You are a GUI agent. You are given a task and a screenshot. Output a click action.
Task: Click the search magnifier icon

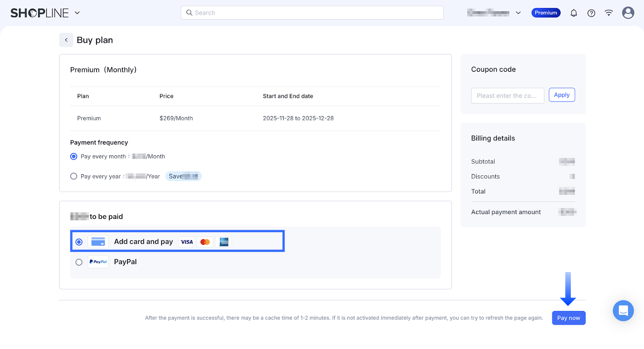point(189,13)
